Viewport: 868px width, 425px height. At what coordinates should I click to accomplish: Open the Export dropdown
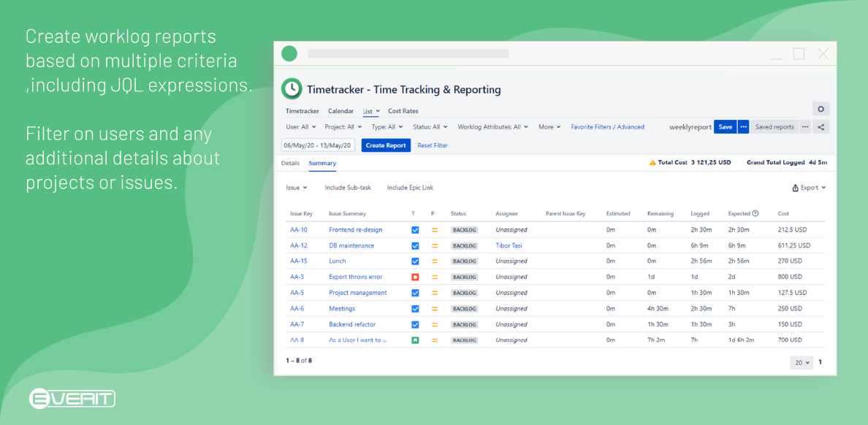pyautogui.click(x=810, y=188)
